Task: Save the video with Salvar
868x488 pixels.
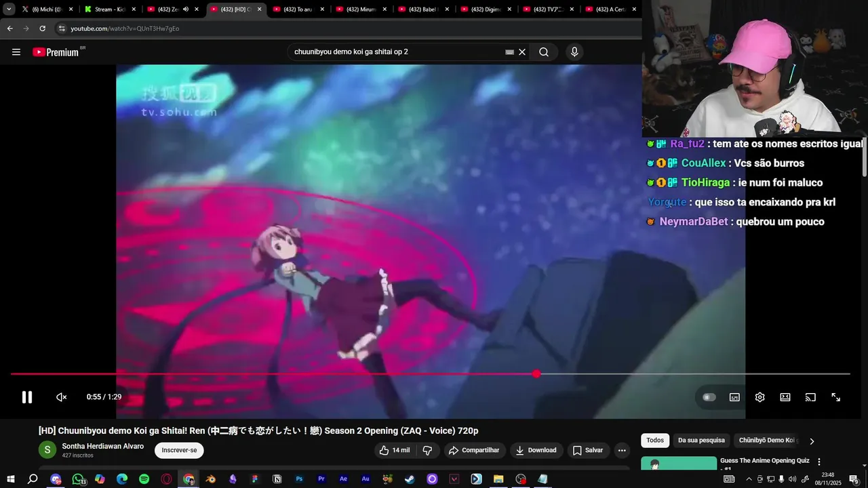Action: 587,450
